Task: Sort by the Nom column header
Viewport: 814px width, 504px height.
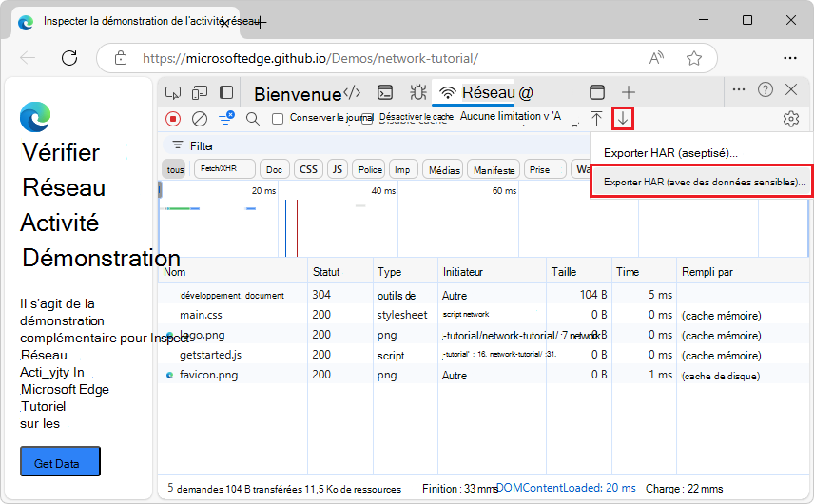Action: tap(233, 271)
